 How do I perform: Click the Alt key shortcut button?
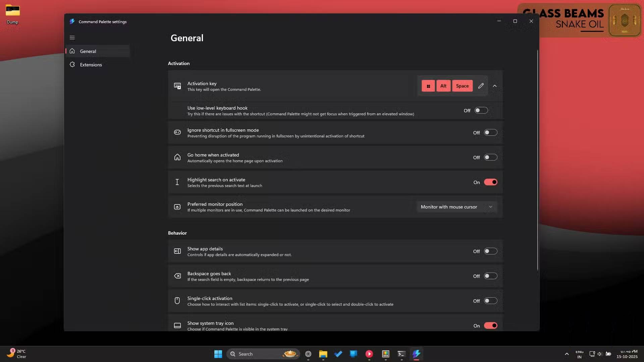[x=443, y=86]
